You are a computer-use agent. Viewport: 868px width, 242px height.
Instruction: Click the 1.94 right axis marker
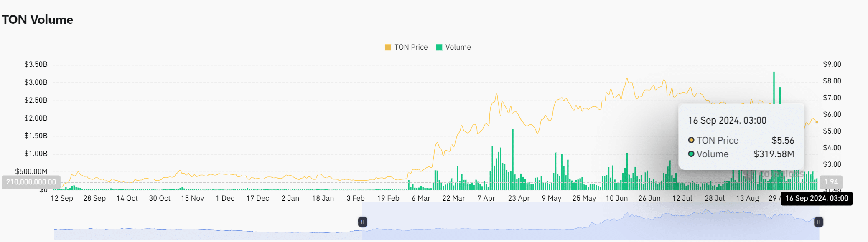point(831,182)
